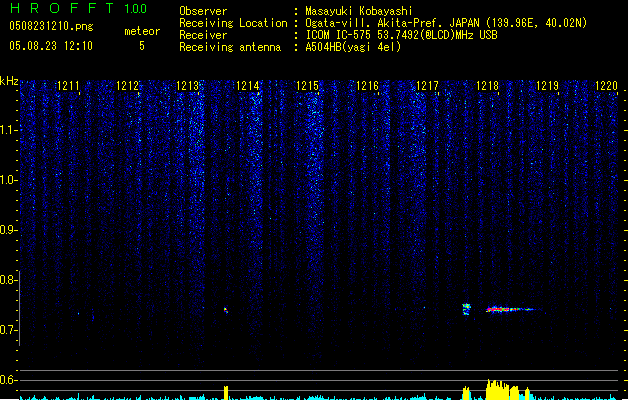Click the tall yellow power bar below 1218
Screen dimensions: 629x400
(498, 390)
